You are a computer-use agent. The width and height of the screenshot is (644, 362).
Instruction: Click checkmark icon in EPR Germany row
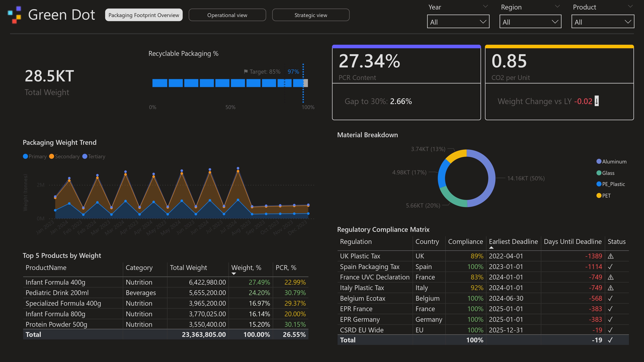tap(610, 319)
